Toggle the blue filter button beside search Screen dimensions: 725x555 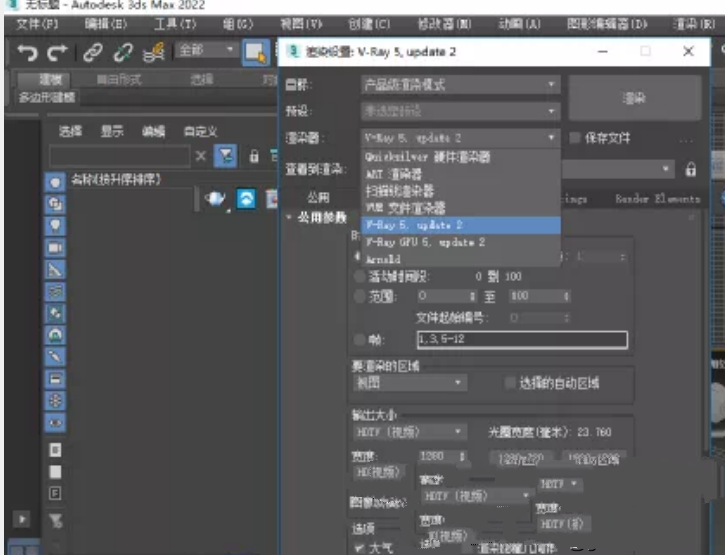pos(226,156)
